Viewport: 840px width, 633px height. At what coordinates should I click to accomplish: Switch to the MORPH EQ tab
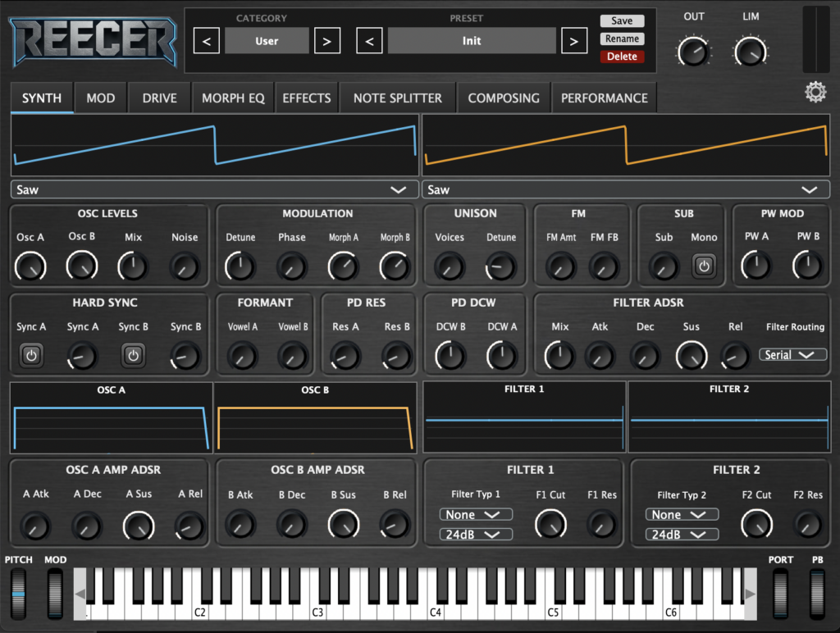point(233,98)
